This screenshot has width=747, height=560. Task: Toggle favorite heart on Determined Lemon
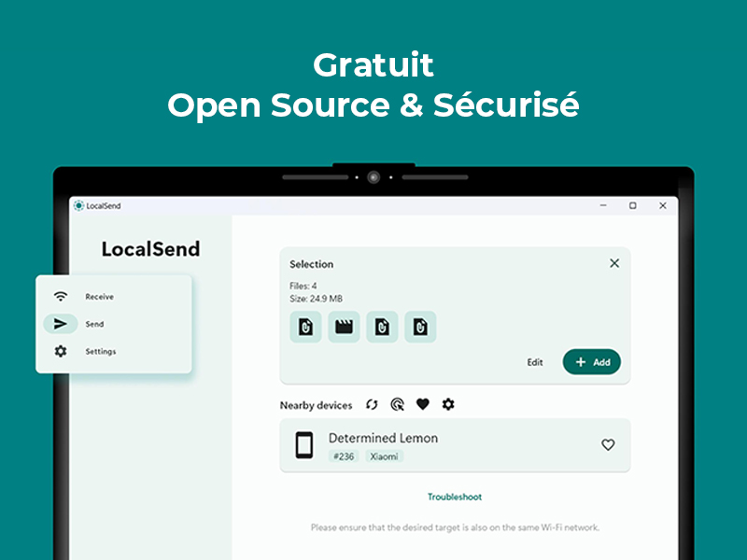(608, 445)
